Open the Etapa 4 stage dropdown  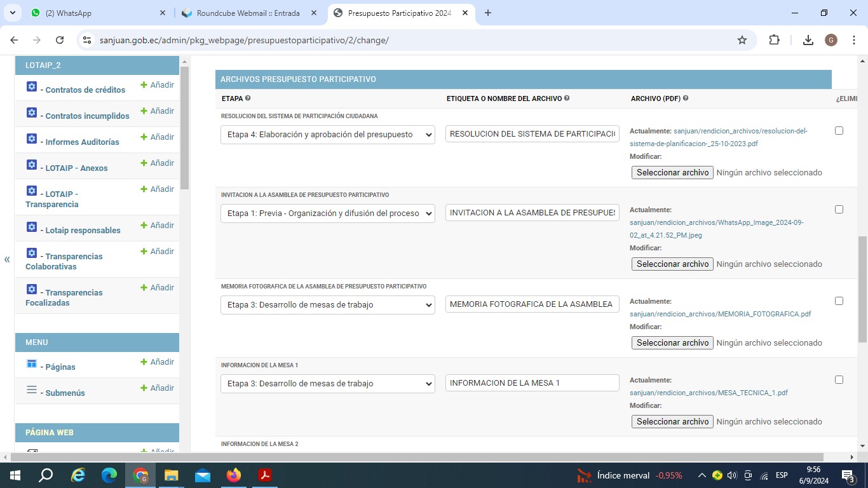click(x=327, y=135)
